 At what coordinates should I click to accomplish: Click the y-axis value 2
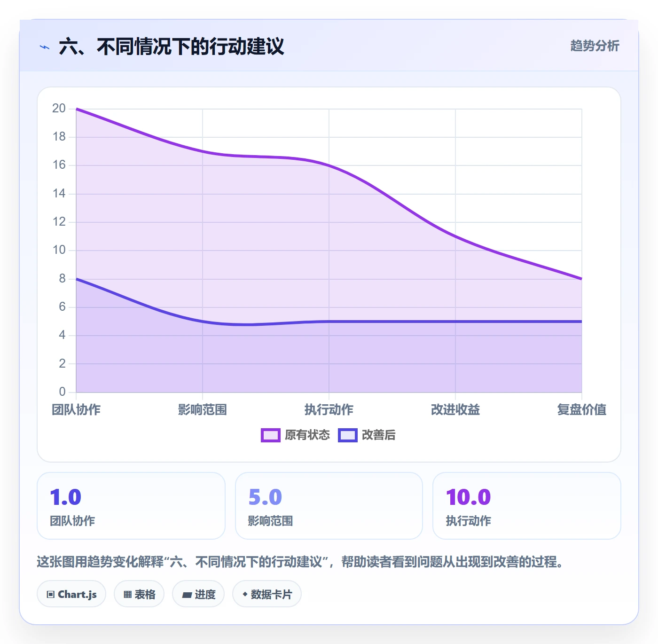click(62, 364)
